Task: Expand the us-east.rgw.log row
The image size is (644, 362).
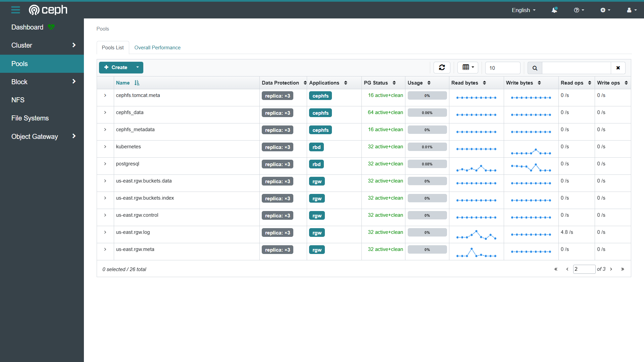Action: coord(105,232)
